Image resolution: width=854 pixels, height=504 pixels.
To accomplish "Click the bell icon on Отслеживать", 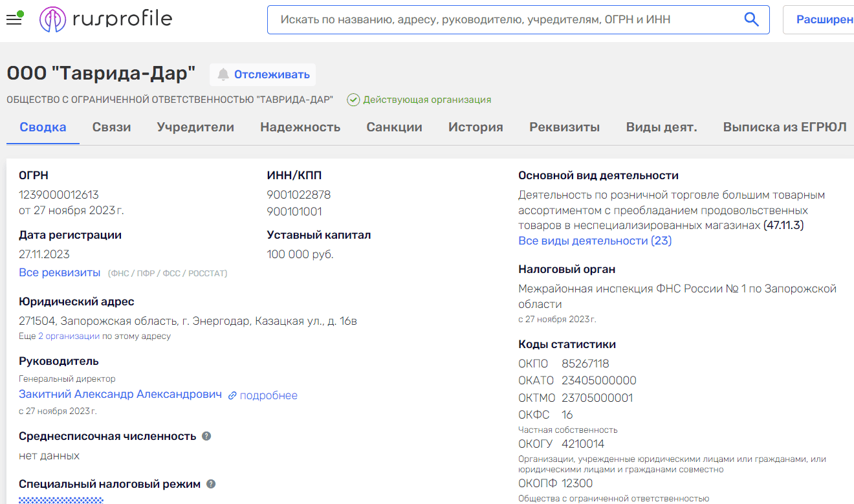I will (x=223, y=74).
